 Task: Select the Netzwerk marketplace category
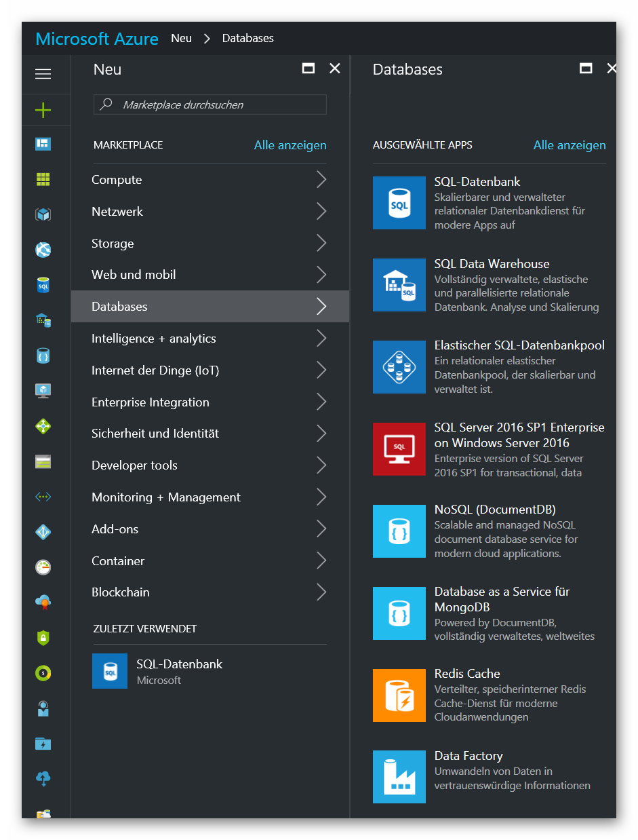[117, 212]
